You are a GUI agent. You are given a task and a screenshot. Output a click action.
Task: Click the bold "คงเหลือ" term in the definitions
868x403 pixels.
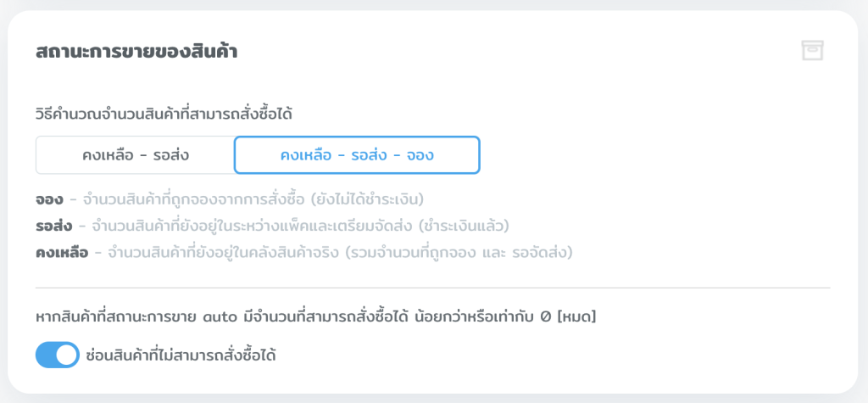coord(61,252)
